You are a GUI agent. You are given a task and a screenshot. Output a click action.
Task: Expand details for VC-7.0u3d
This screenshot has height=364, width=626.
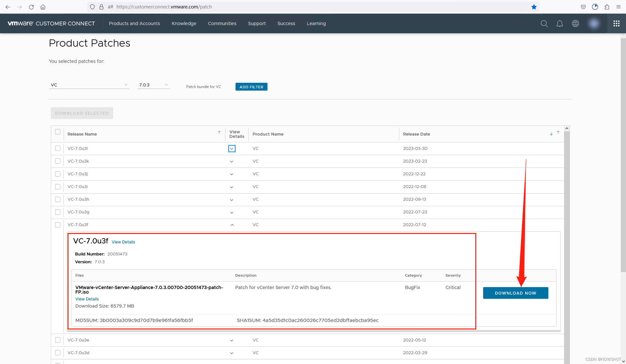point(232,353)
